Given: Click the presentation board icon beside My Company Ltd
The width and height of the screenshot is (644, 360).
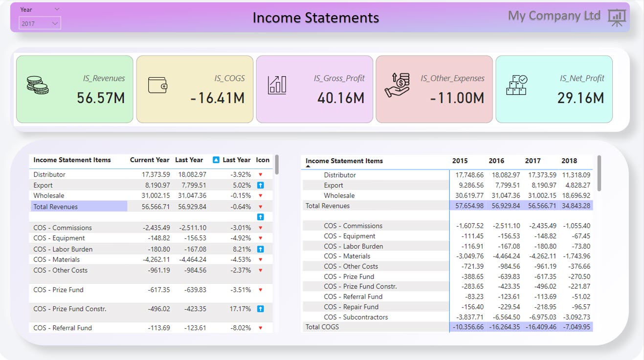Looking at the screenshot, I should pos(617,18).
